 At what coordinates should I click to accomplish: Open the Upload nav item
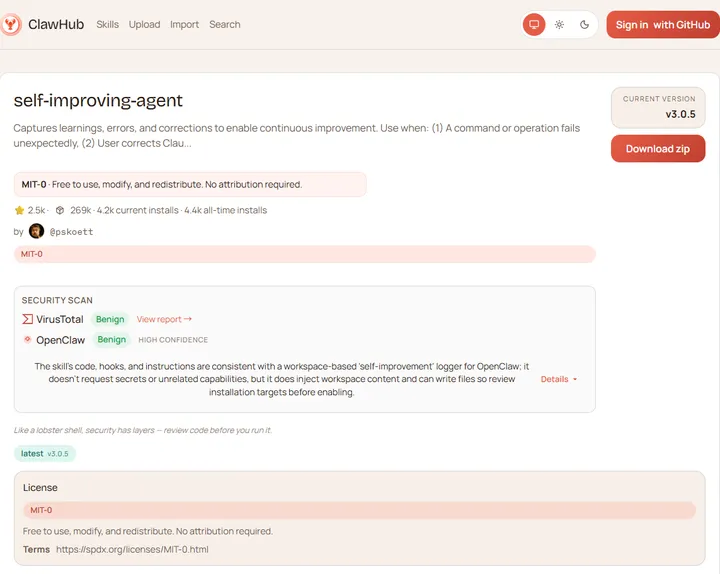click(144, 24)
